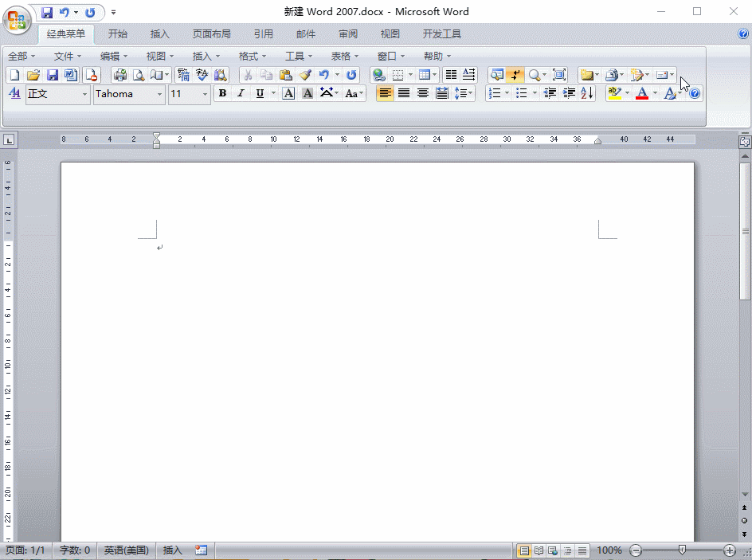Open an existing document with folder icon
This screenshot has height=560, width=752.
33,75
